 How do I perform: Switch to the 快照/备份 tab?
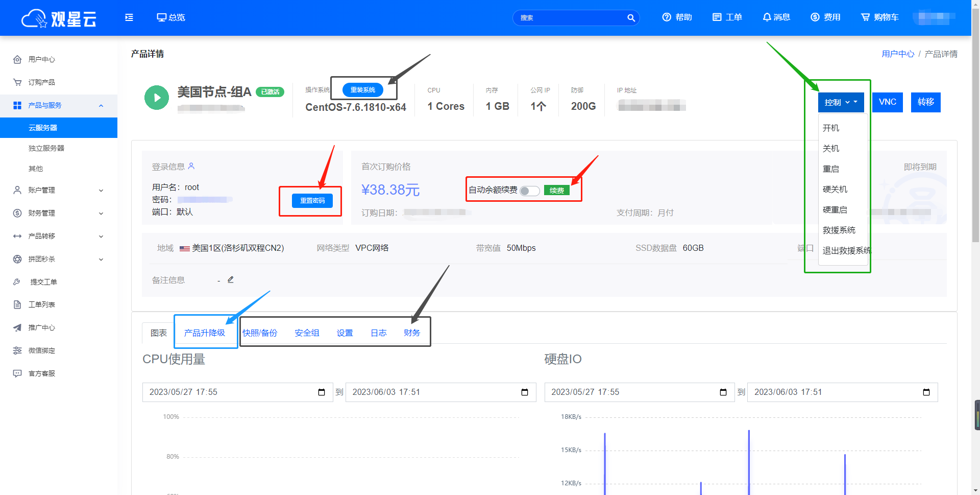(x=260, y=333)
